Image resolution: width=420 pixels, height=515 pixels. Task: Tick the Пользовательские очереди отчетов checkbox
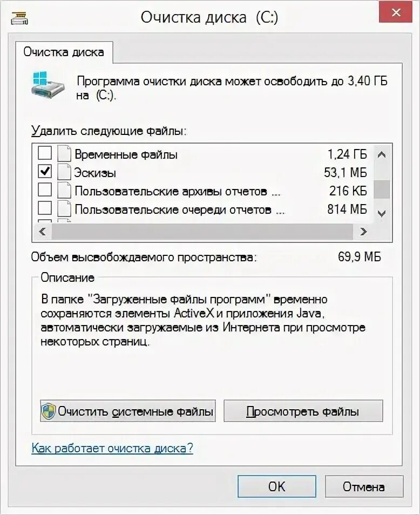click(x=45, y=208)
